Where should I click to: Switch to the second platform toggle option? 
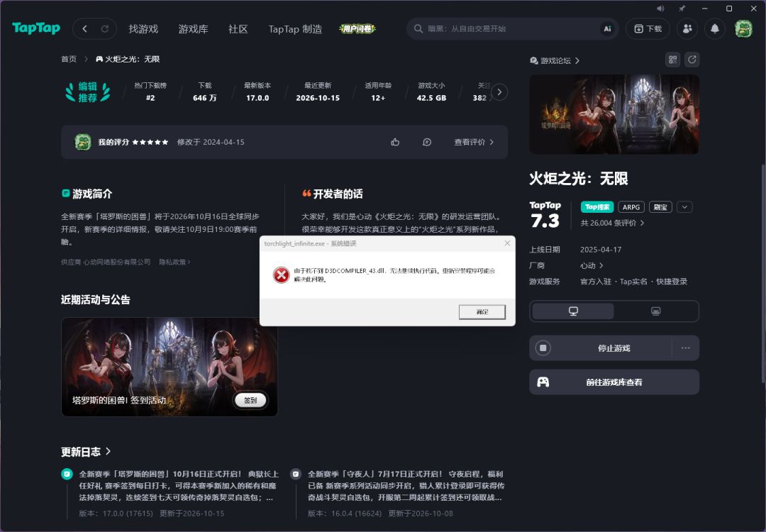click(x=655, y=311)
